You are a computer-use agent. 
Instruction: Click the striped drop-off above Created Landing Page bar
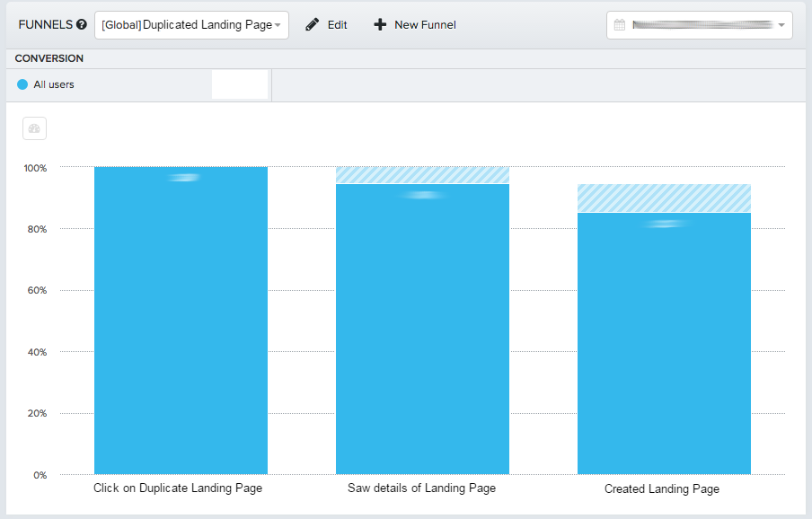[664, 198]
